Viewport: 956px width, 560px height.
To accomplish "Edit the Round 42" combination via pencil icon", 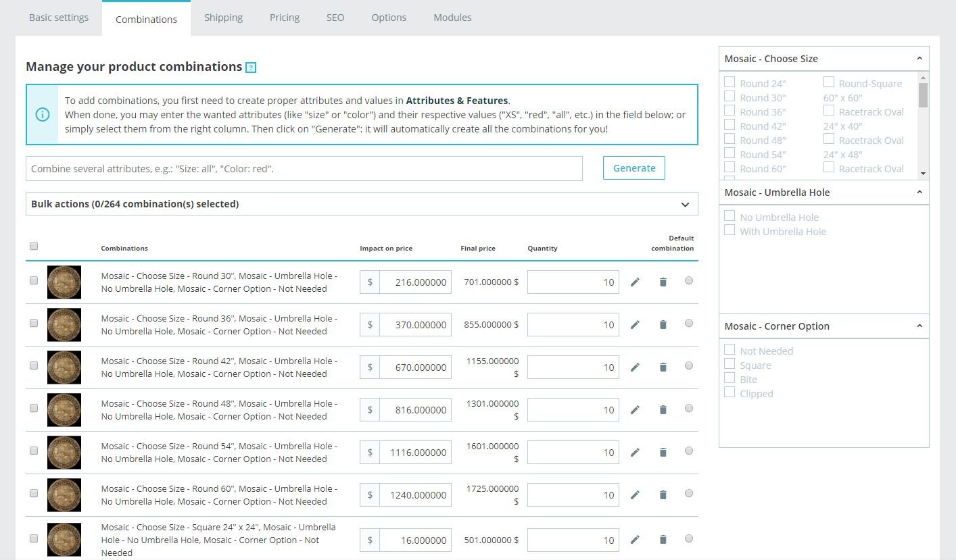I will [635, 367].
